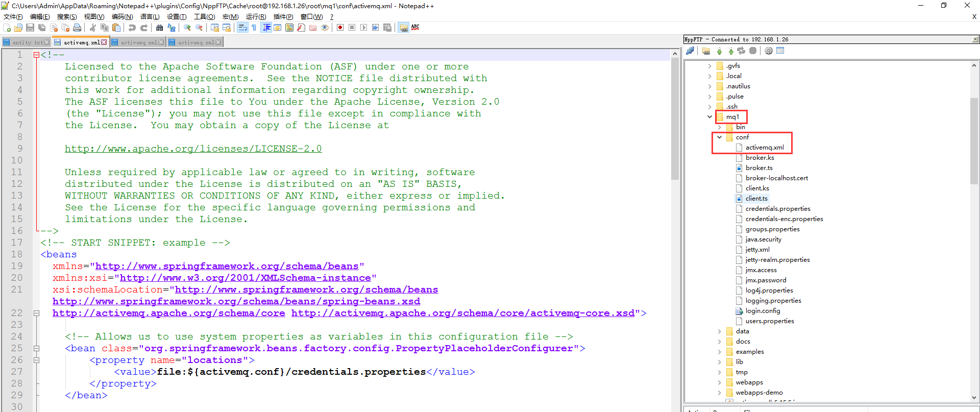
Task: Collapse the mq1 folder in tree
Action: (709, 117)
